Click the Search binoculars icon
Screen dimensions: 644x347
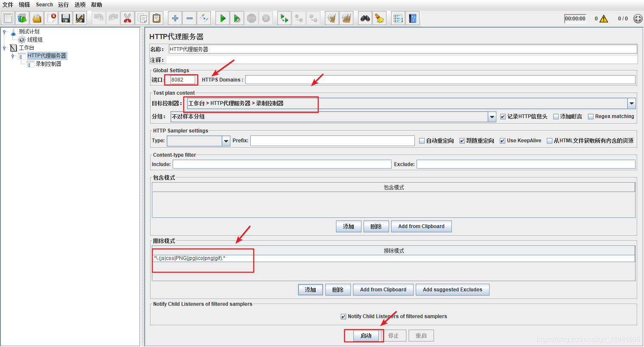point(365,18)
